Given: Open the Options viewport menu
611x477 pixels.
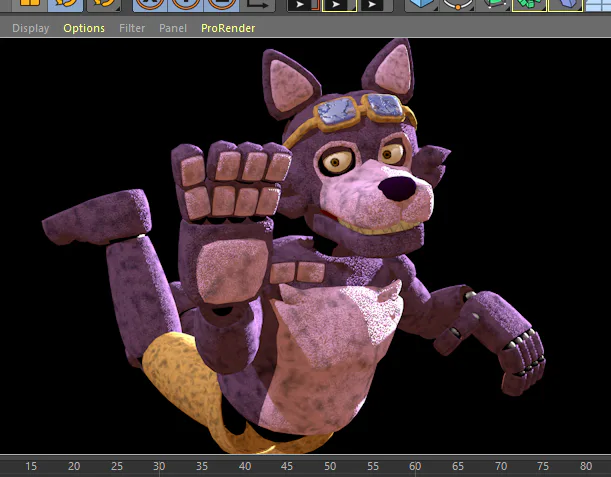Looking at the screenshot, I should pyautogui.click(x=84, y=28).
